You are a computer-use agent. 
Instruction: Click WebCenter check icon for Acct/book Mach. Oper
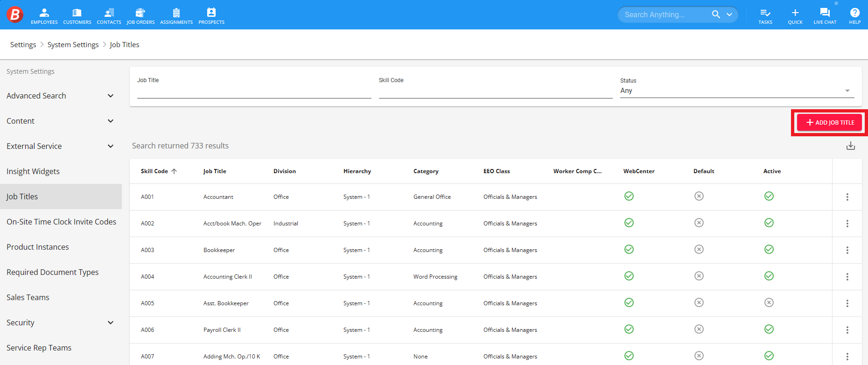pos(629,223)
